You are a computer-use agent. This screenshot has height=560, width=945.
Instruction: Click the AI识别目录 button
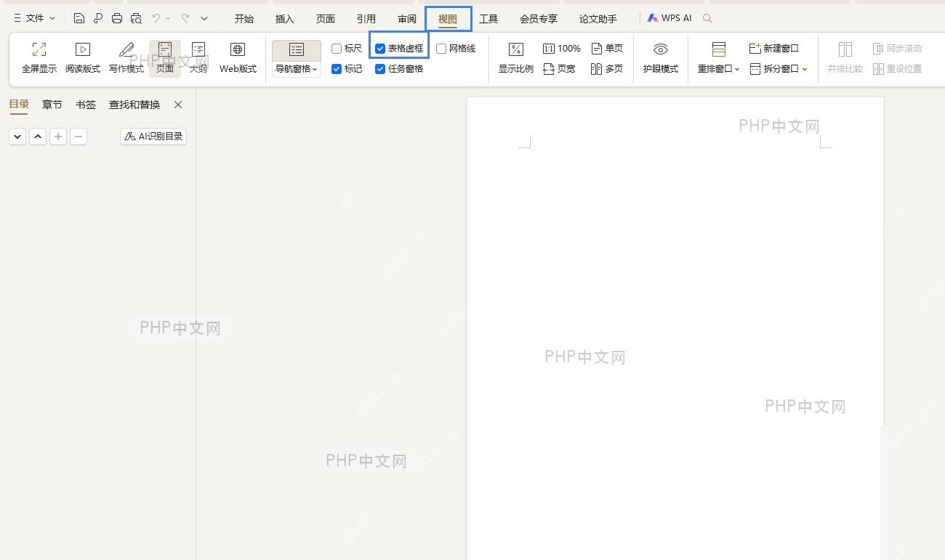point(153,136)
